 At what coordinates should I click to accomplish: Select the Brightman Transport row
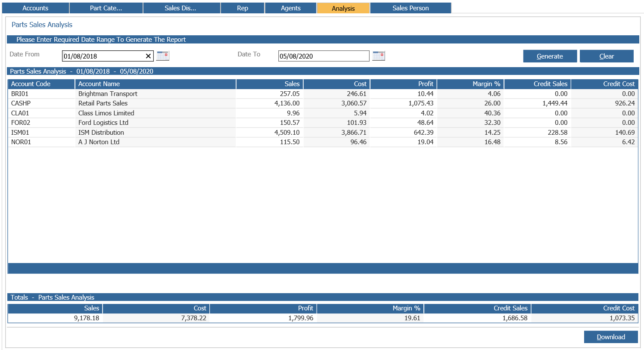(x=323, y=94)
